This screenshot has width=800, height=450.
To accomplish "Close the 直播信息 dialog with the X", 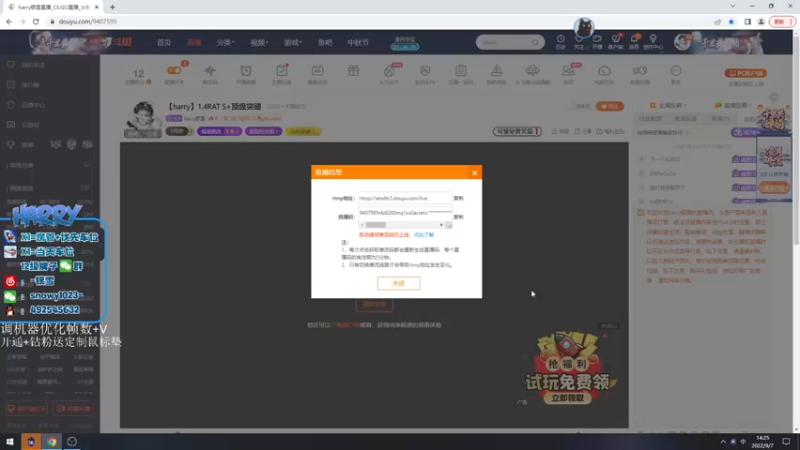I will click(474, 173).
